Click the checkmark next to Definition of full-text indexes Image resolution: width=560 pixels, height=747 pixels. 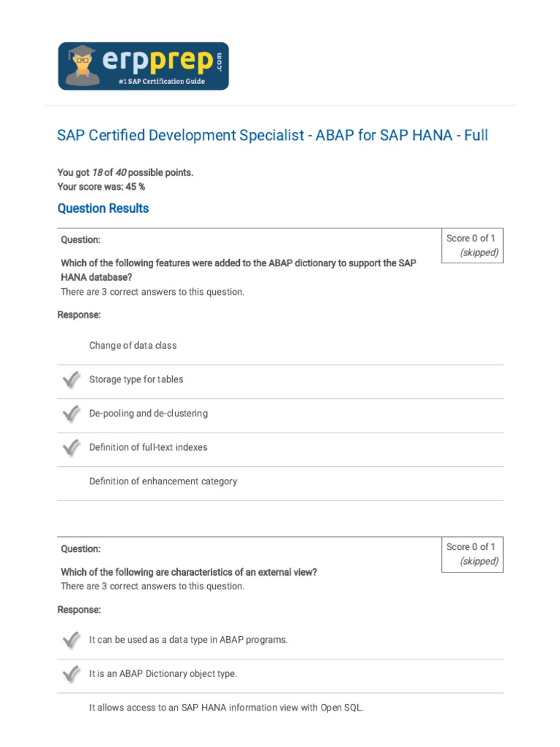[x=71, y=448]
